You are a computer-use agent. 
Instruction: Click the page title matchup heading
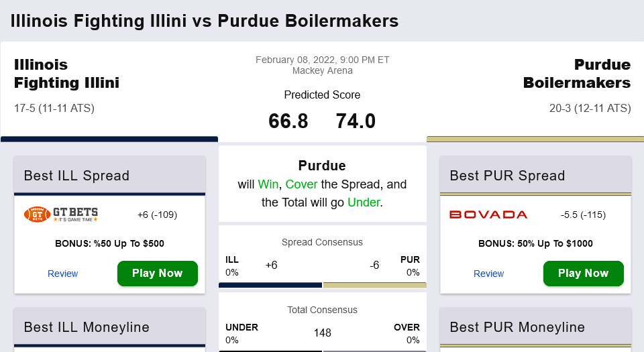205,21
